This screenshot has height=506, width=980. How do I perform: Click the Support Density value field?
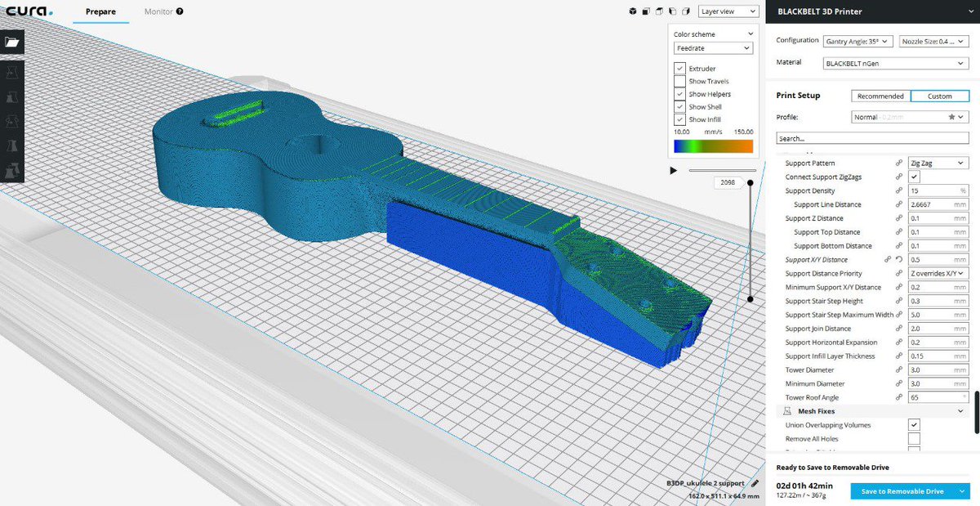pos(938,190)
